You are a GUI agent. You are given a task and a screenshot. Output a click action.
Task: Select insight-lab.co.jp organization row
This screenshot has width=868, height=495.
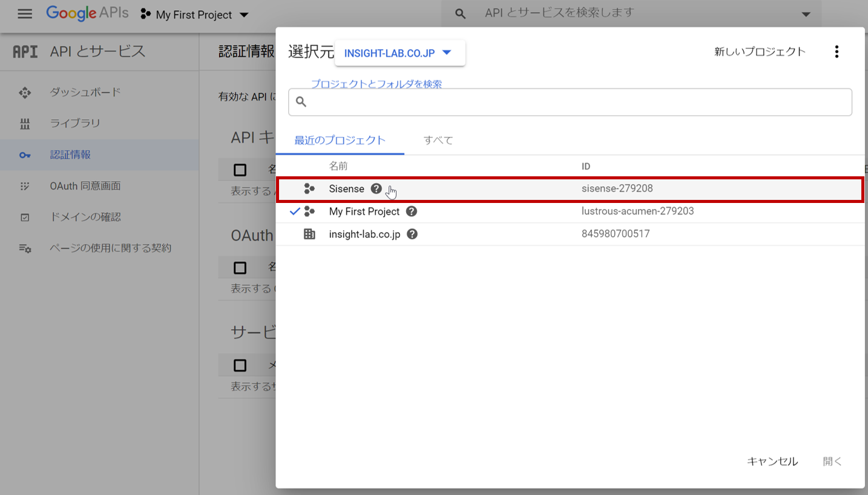(x=570, y=234)
